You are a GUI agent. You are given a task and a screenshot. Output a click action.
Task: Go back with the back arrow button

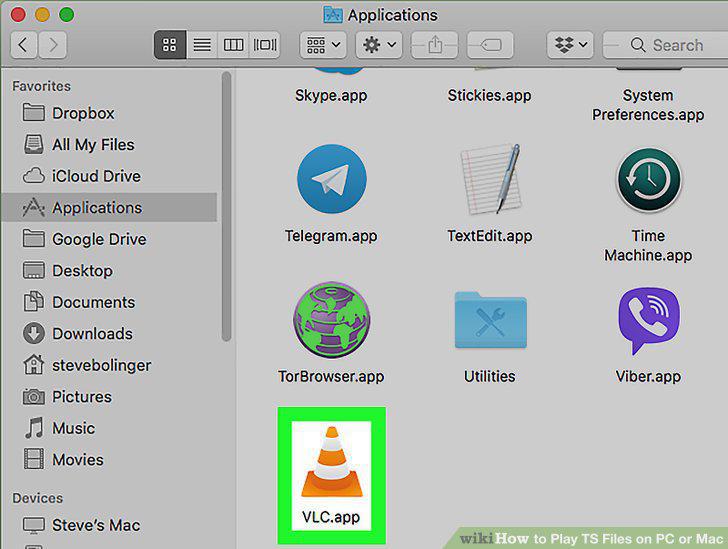point(24,45)
